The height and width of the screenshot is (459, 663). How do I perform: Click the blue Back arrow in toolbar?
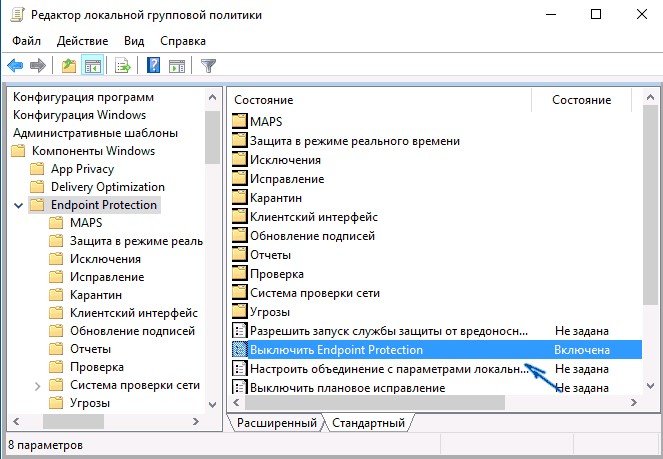[16, 66]
